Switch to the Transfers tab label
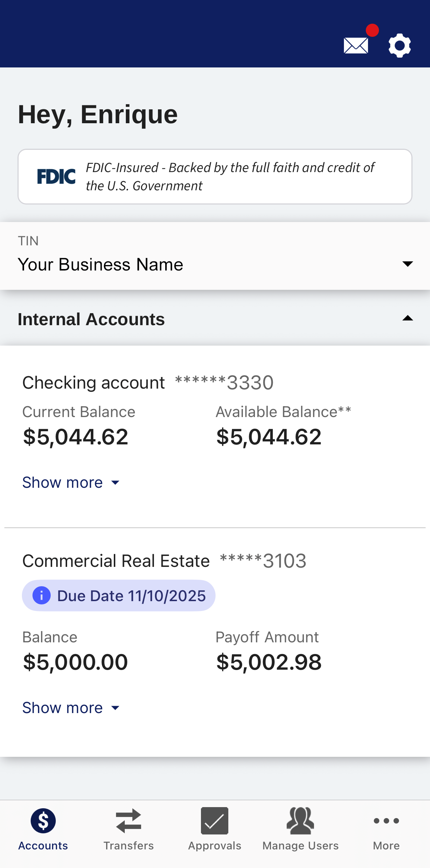The height and width of the screenshot is (868, 430). (x=128, y=846)
